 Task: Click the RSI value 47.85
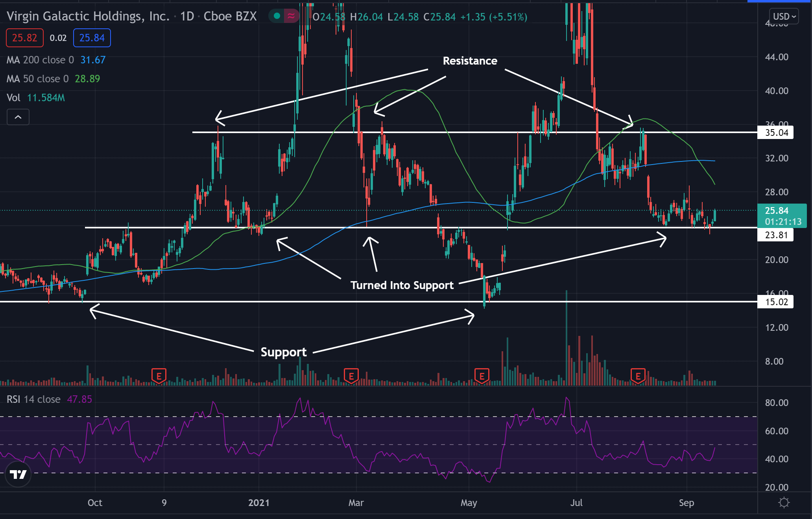[x=79, y=399]
